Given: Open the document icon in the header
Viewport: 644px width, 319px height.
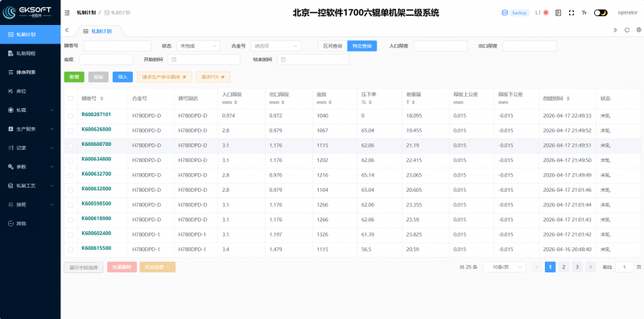Looking at the screenshot, I should point(558,13).
